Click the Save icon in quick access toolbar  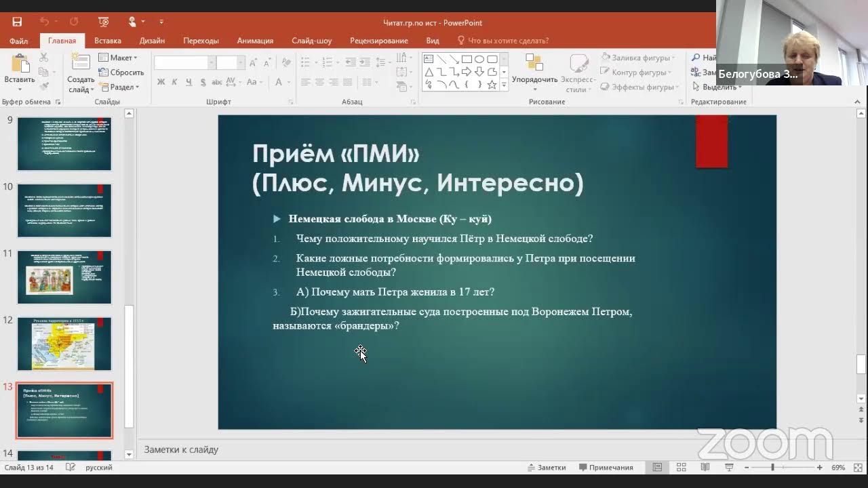tap(17, 22)
